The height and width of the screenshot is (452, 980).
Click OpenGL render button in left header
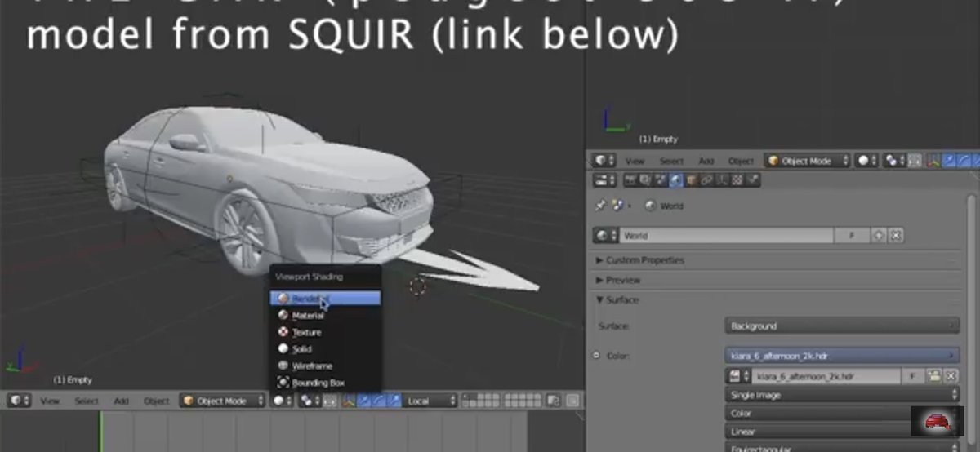(572, 401)
